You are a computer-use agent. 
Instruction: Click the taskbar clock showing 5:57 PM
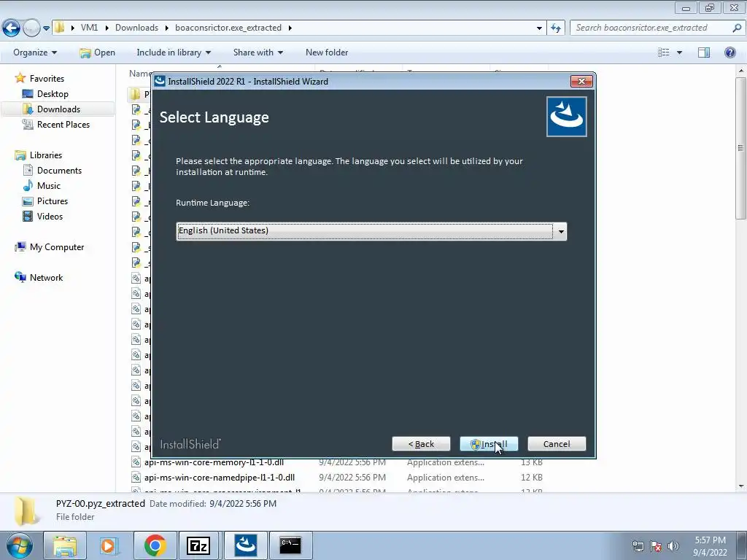pos(710,546)
